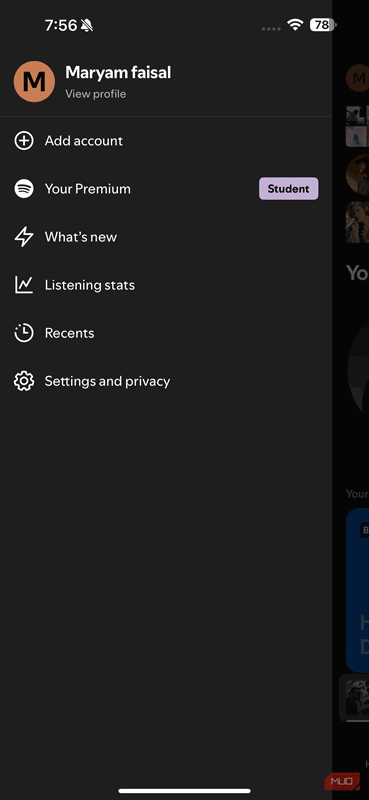Open Settings and privacy
Viewport: 369px width, 800px height.
tap(107, 381)
